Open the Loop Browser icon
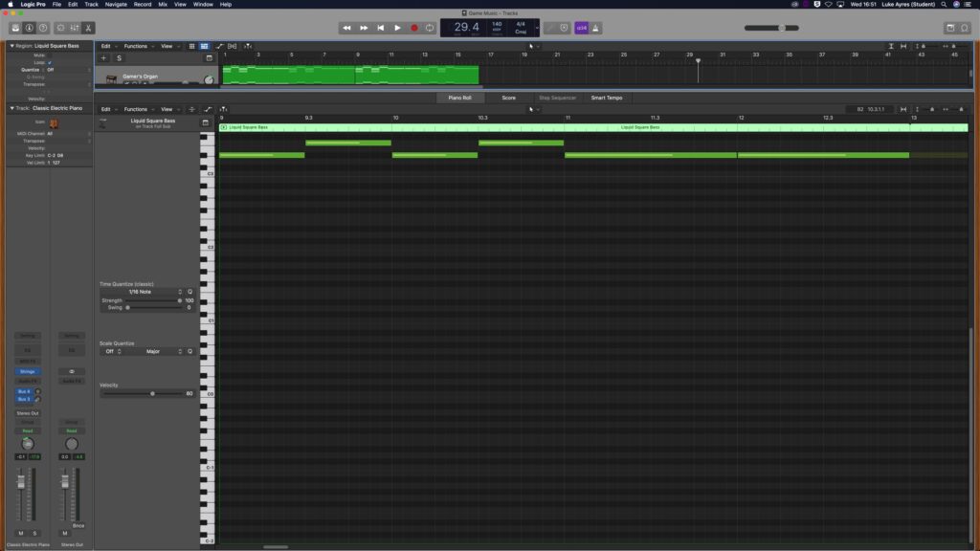Image resolution: width=980 pixels, height=551 pixels. (965, 28)
